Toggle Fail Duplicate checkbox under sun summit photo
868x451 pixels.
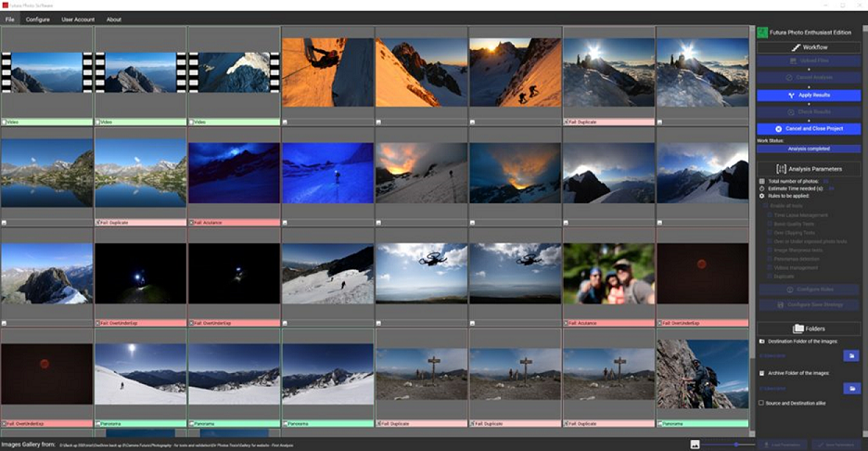pyautogui.click(x=567, y=122)
